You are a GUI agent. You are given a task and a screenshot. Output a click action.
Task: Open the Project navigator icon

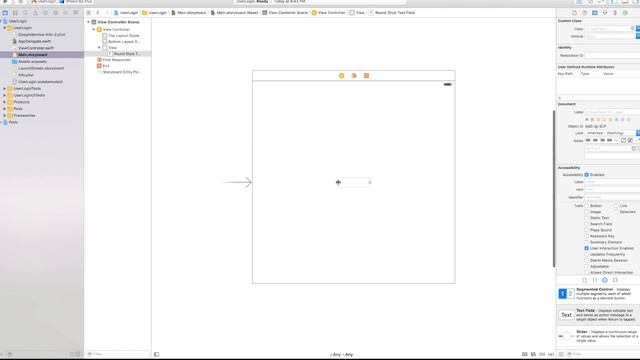click(5, 13)
